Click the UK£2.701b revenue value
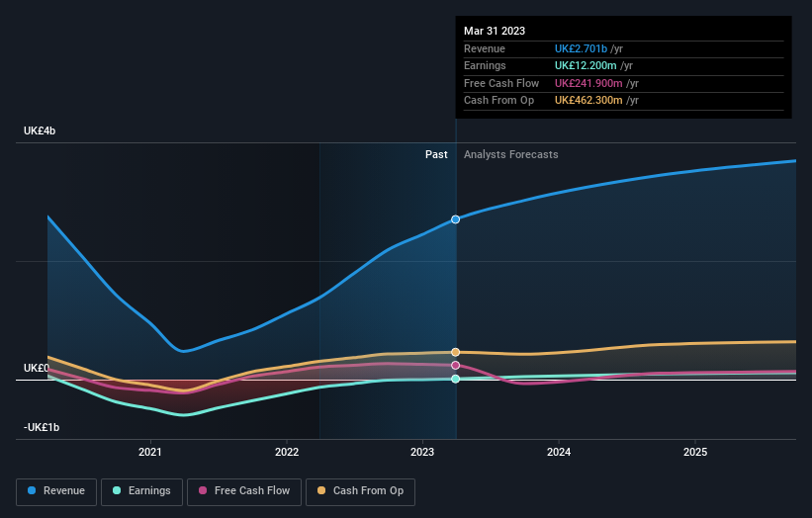812x518 pixels. [581, 48]
